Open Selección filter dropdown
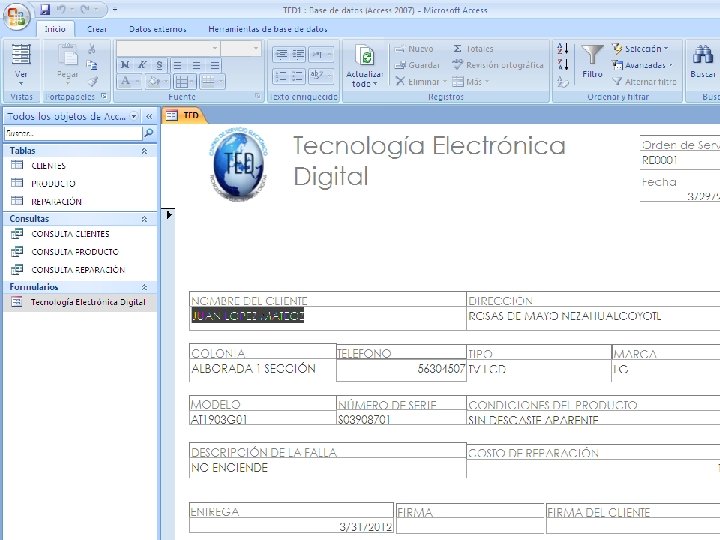This screenshot has width=720, height=540. tap(640, 49)
